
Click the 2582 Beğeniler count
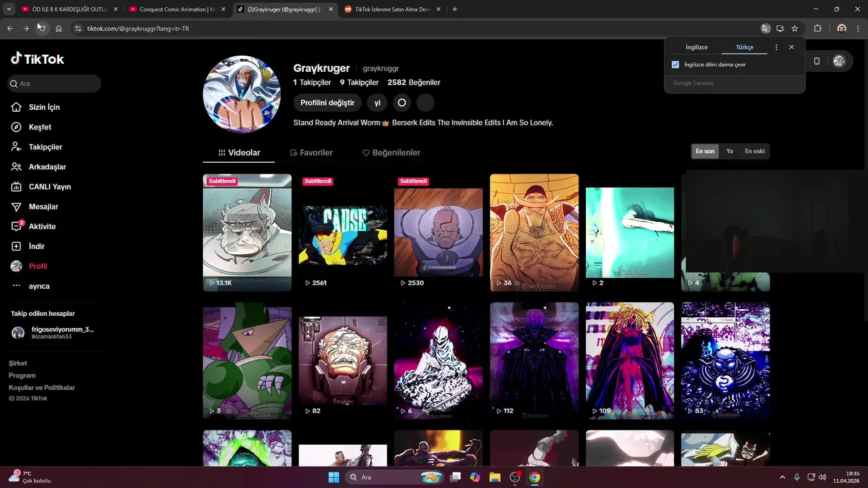tap(414, 83)
